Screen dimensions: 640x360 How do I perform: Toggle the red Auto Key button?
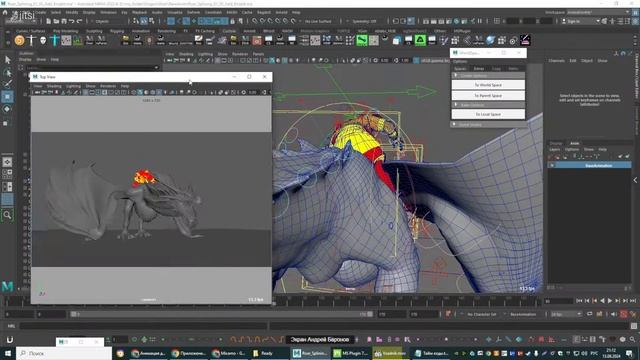point(623,314)
